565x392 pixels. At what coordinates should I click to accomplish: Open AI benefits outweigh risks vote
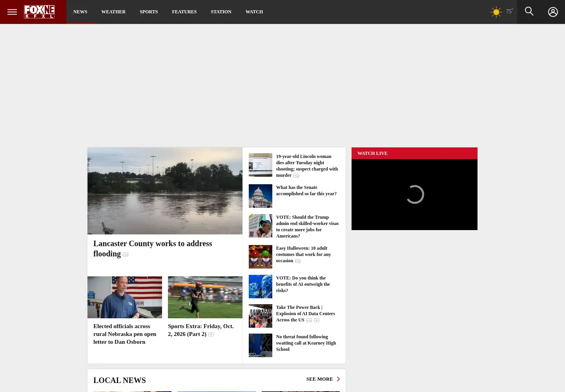[x=303, y=284]
